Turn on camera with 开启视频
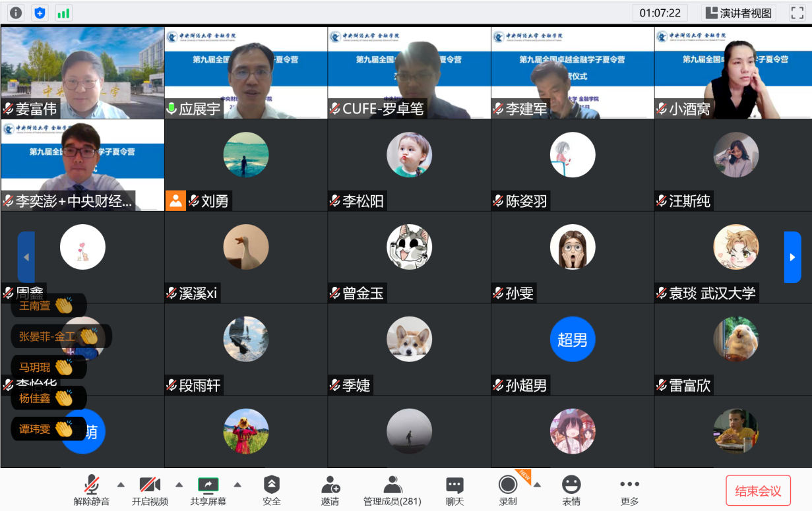Viewport: 812px width, 511px height. coord(150,491)
